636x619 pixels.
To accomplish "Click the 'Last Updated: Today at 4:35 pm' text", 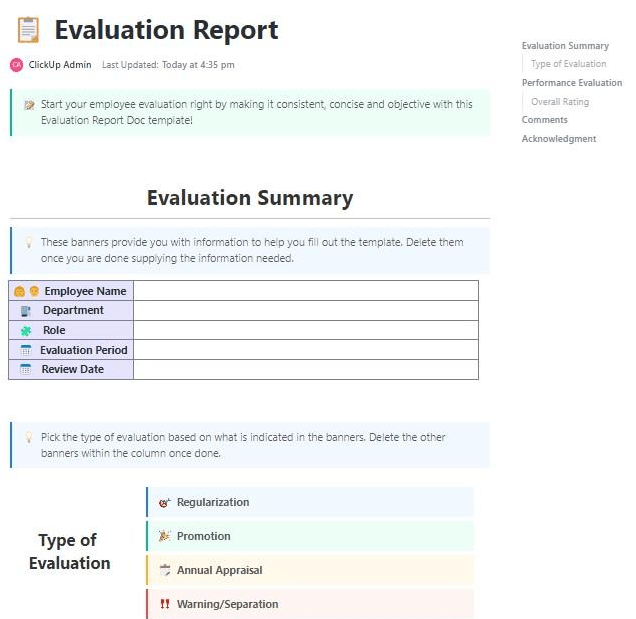I will tap(168, 65).
